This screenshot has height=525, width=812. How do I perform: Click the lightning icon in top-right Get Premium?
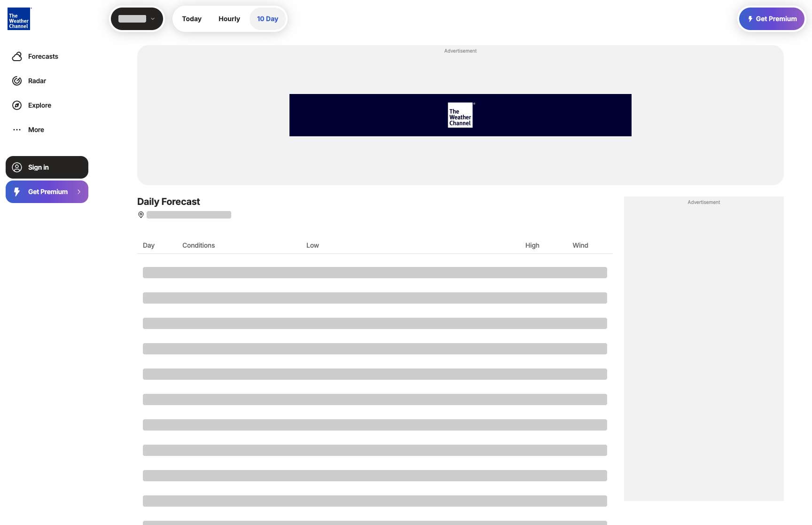tap(750, 19)
